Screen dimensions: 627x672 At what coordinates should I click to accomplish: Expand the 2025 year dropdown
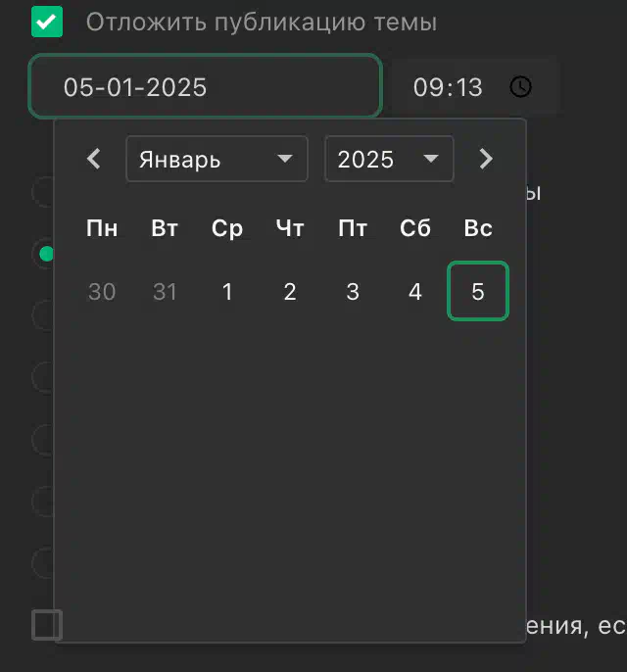click(x=389, y=159)
